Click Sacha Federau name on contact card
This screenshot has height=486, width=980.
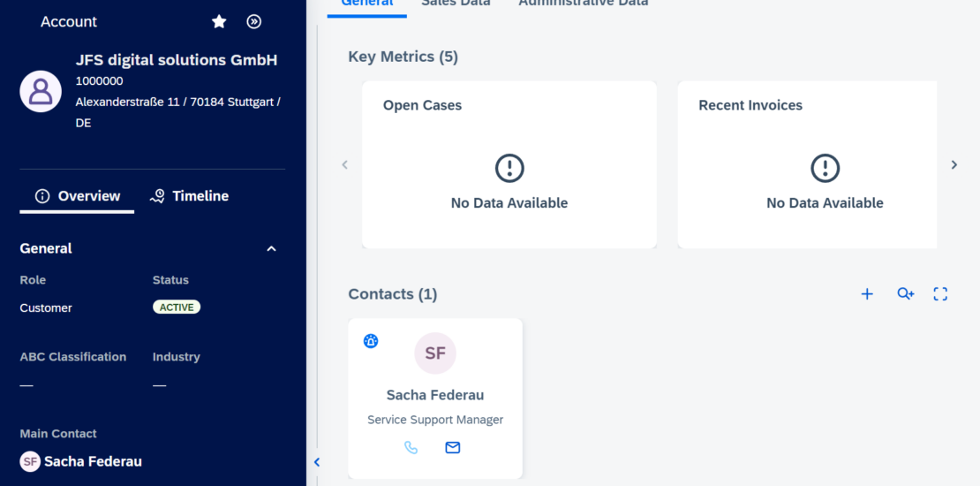(435, 395)
